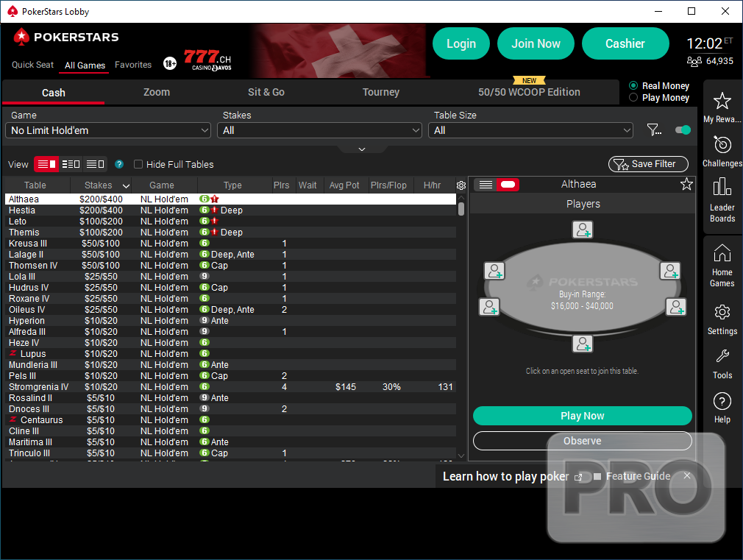The height and width of the screenshot is (560, 743).
Task: Click the 777.ch casino logo
Action: (x=207, y=60)
